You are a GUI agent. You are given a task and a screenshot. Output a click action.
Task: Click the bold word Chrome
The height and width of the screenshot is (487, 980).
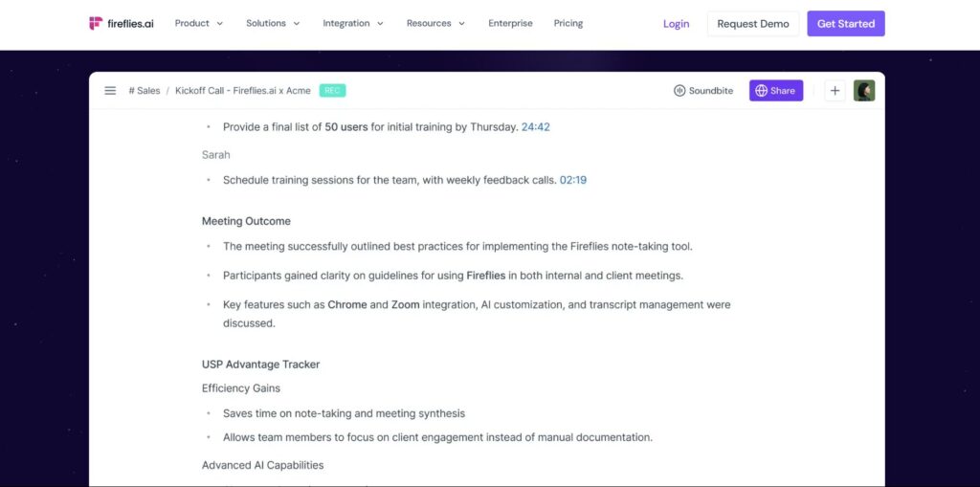pyautogui.click(x=346, y=305)
